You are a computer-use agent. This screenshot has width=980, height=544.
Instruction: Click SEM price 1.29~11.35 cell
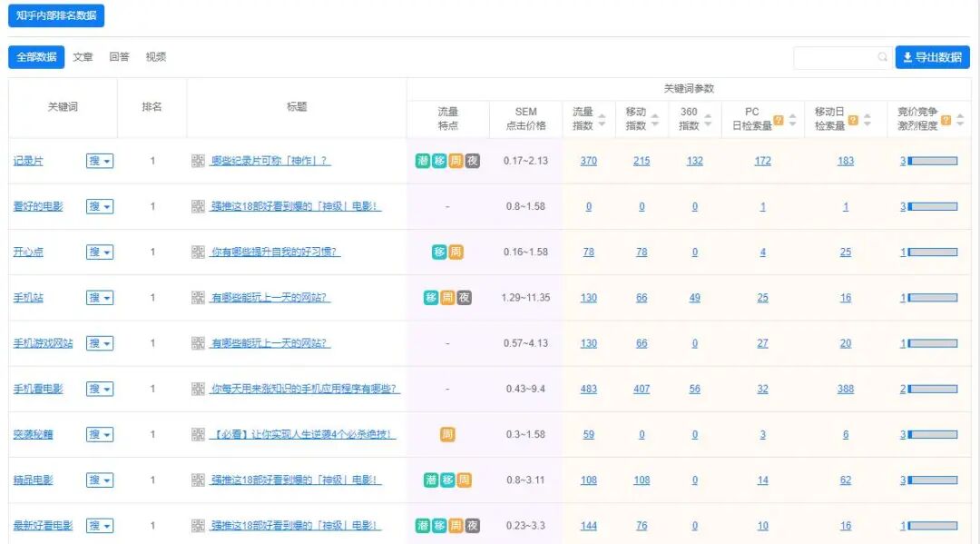click(x=525, y=298)
